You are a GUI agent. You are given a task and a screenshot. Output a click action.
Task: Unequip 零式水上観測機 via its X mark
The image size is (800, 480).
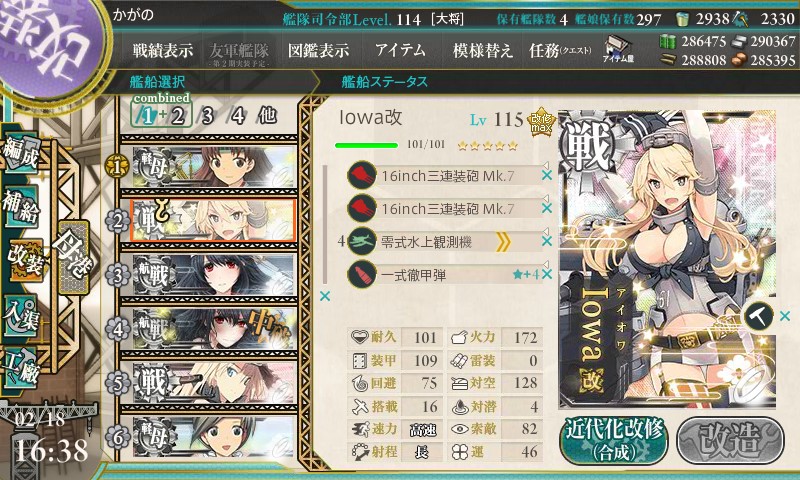546,241
